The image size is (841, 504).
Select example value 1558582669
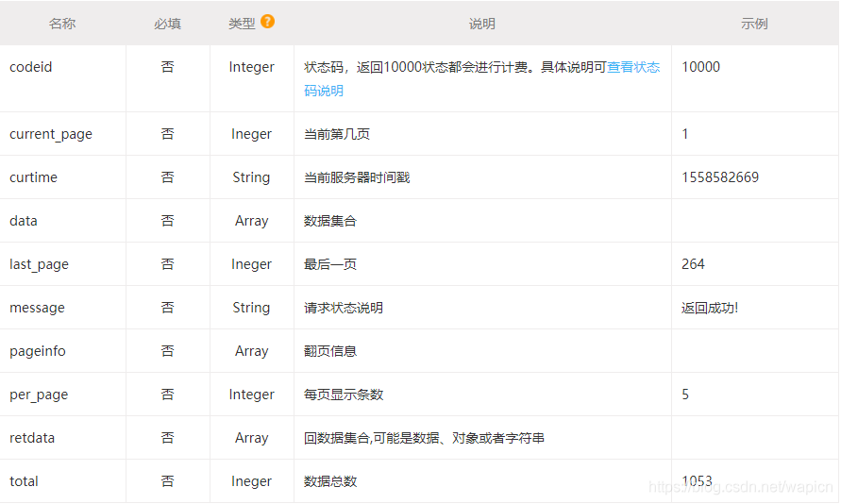pyautogui.click(x=720, y=177)
